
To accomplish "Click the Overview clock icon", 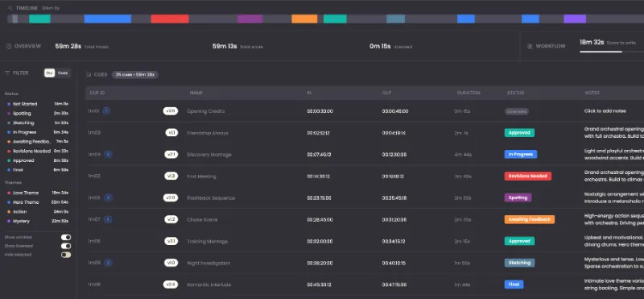I will 9,47.
